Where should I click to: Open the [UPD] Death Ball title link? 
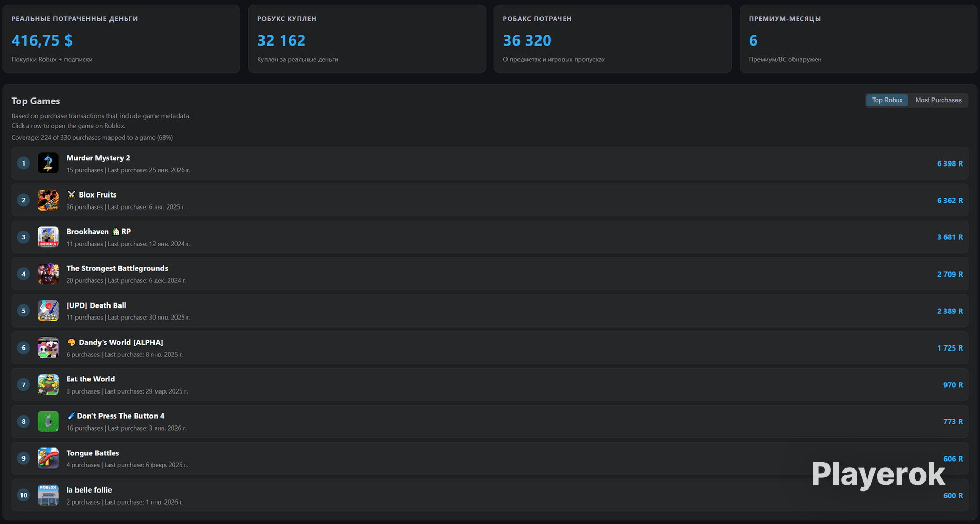pyautogui.click(x=96, y=305)
